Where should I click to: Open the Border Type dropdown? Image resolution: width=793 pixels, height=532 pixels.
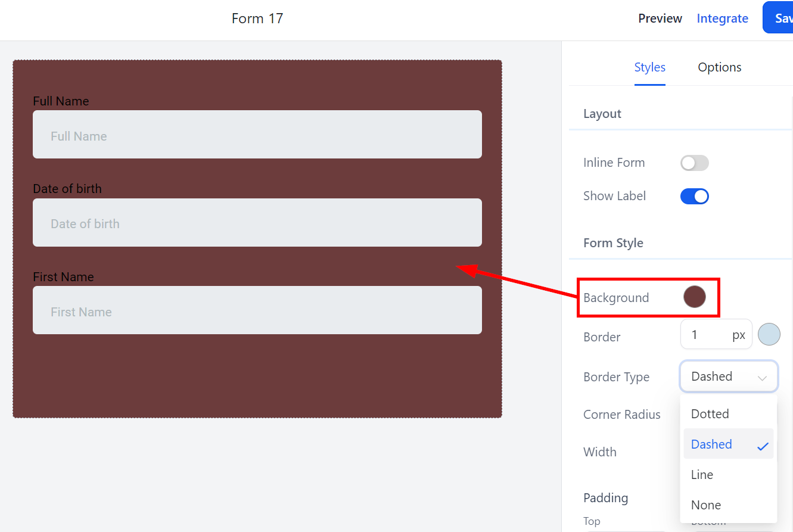click(728, 377)
